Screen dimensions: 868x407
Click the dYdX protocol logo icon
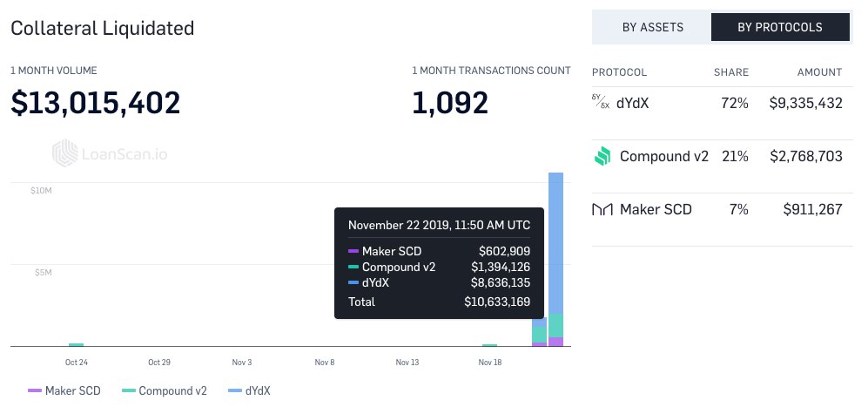601,101
